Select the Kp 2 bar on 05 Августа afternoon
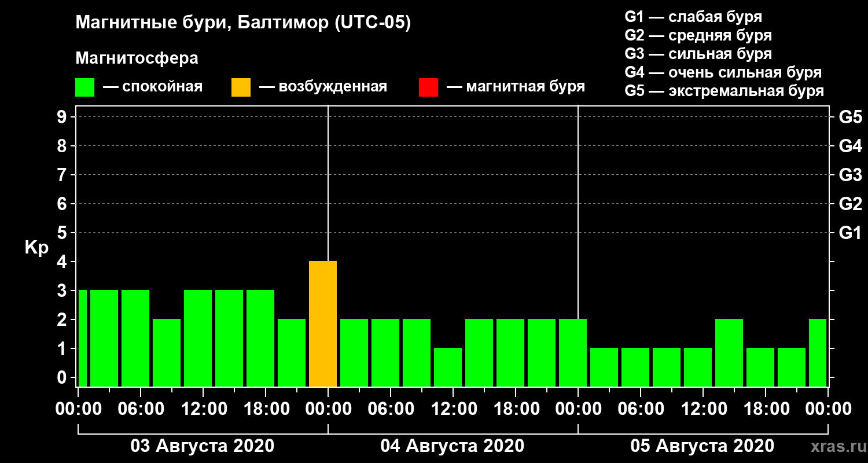The height and width of the screenshot is (463, 868). point(729,352)
